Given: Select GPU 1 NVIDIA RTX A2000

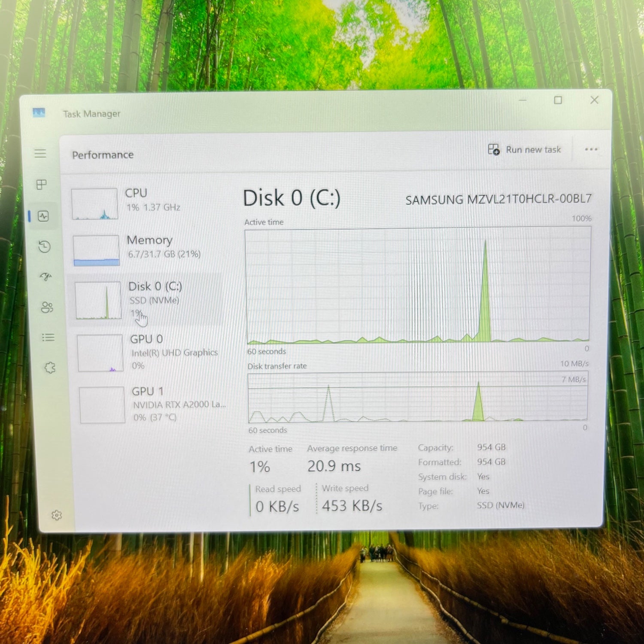Looking at the screenshot, I should (152, 404).
